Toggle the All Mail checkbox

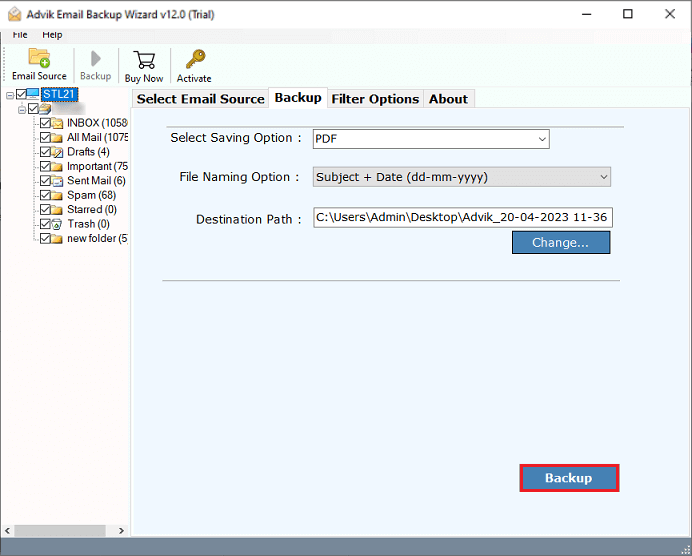pyautogui.click(x=45, y=138)
